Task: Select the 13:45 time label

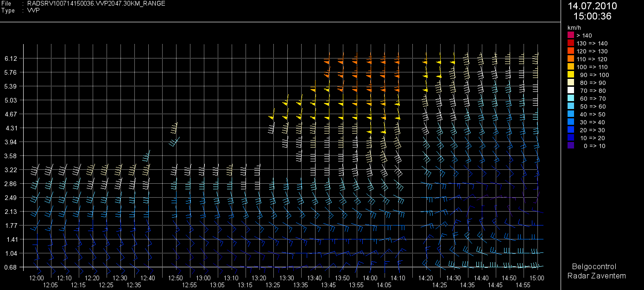Action: point(328,285)
